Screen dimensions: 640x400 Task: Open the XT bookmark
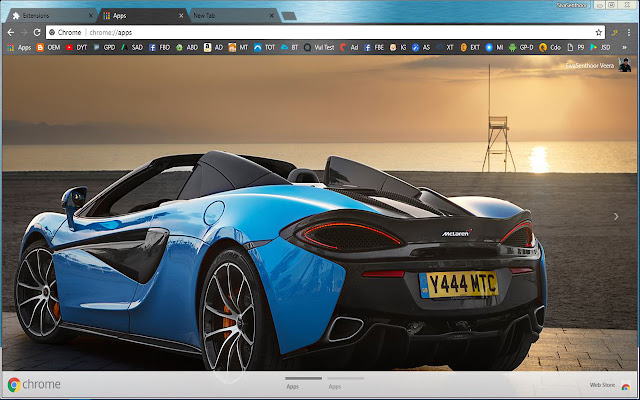click(445, 47)
